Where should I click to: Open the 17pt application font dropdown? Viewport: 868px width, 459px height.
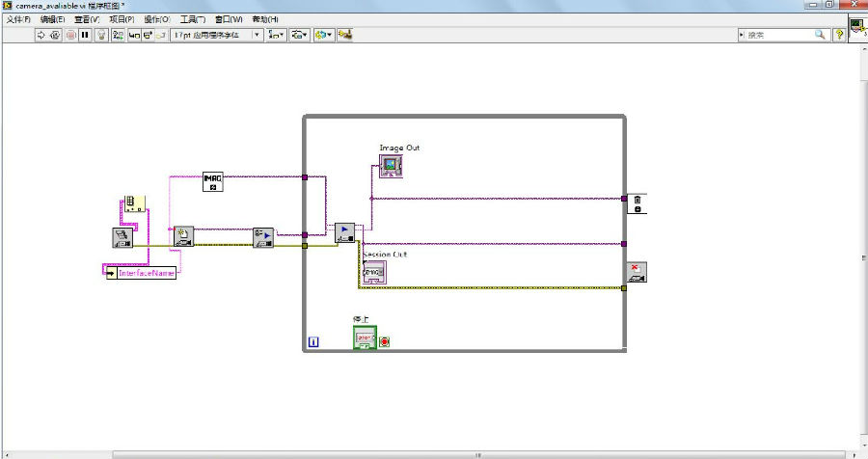[x=216, y=35]
